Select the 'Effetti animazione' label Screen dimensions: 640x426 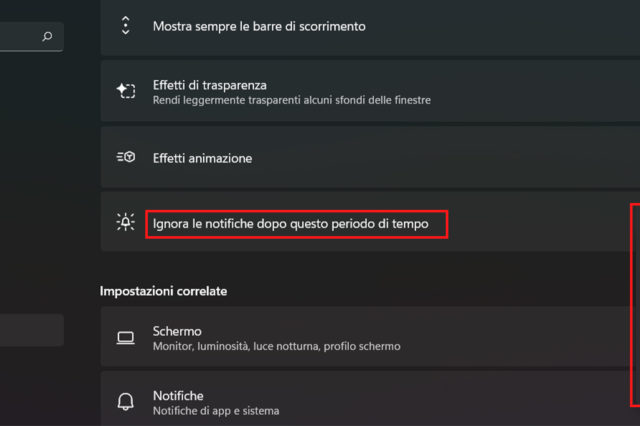pos(202,158)
